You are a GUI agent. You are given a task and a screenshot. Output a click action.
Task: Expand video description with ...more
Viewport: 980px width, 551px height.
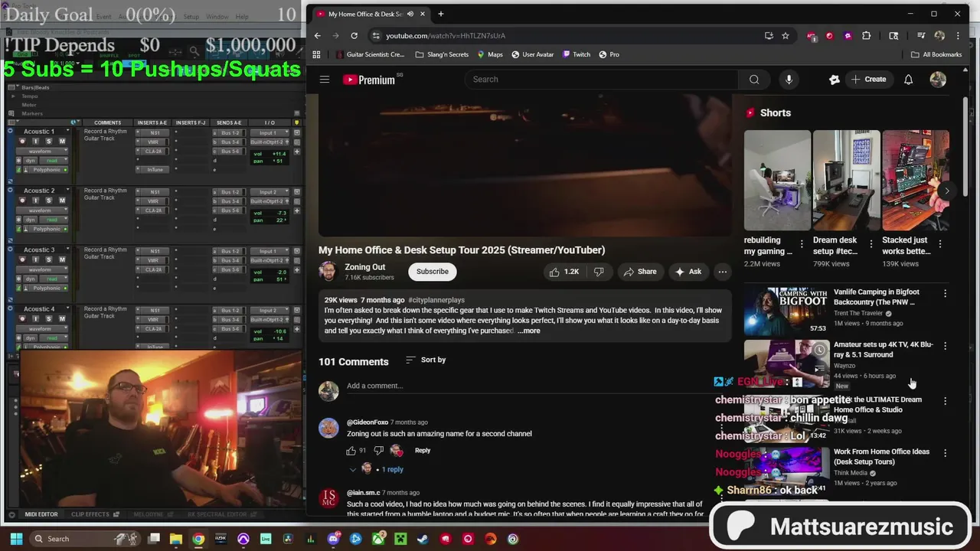(528, 331)
